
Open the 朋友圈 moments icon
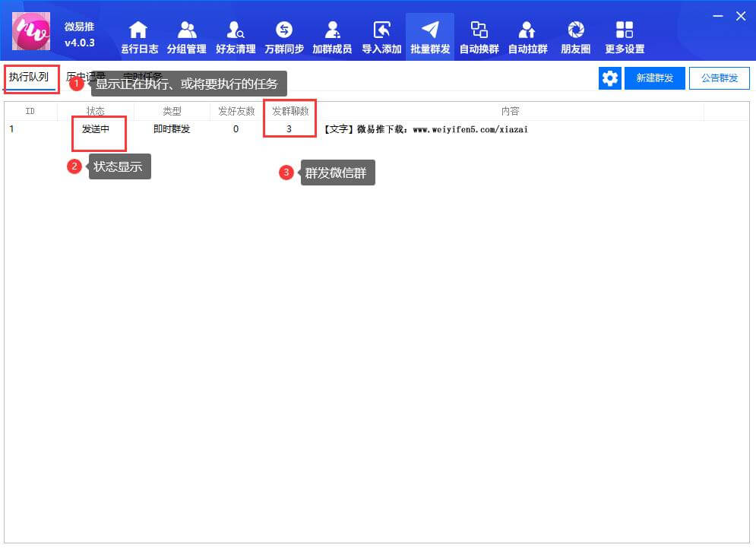576,37
